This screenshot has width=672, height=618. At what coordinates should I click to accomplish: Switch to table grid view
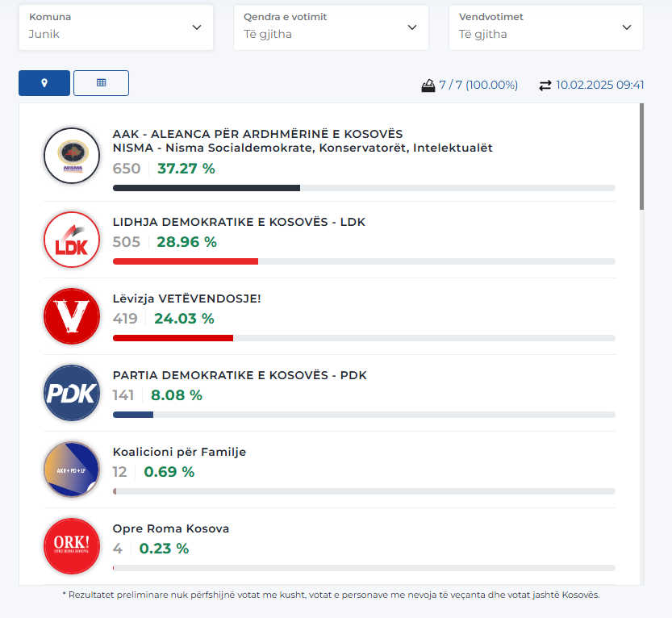pos(101,83)
